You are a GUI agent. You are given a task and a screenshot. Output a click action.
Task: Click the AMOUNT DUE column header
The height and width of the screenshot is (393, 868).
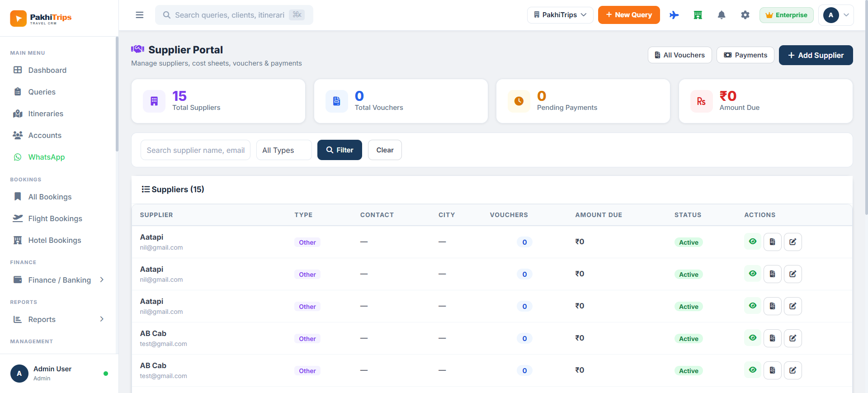pyautogui.click(x=599, y=215)
